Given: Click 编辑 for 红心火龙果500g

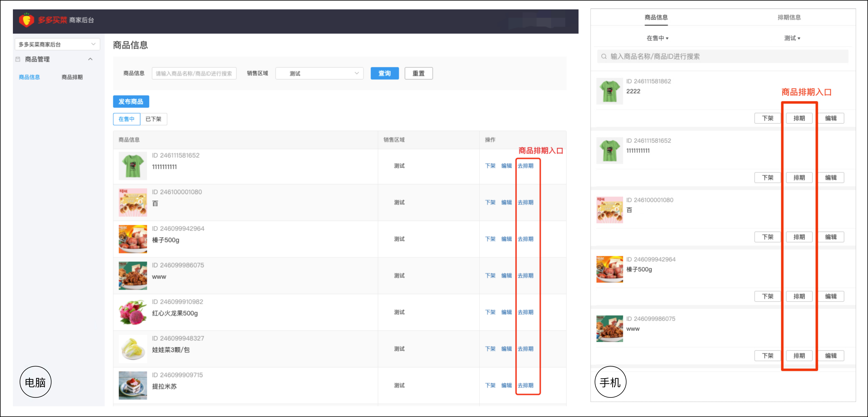Looking at the screenshot, I should coord(506,312).
